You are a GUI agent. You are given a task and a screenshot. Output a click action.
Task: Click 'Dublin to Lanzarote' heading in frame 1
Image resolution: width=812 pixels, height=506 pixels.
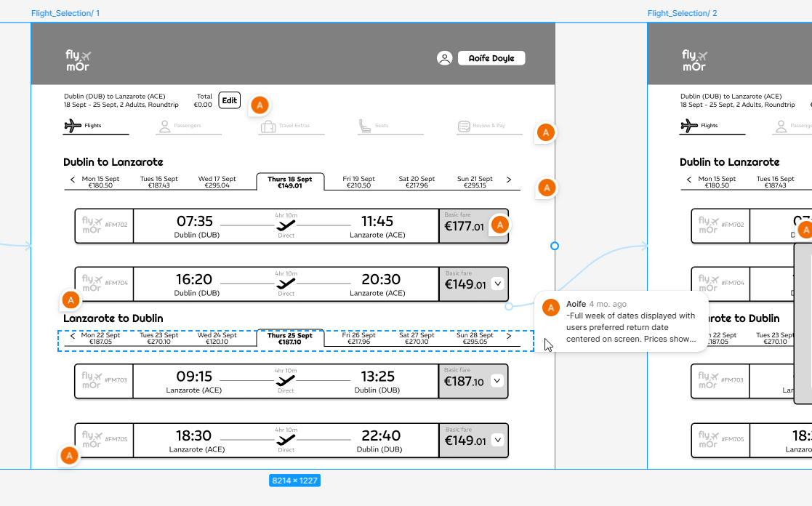click(113, 162)
